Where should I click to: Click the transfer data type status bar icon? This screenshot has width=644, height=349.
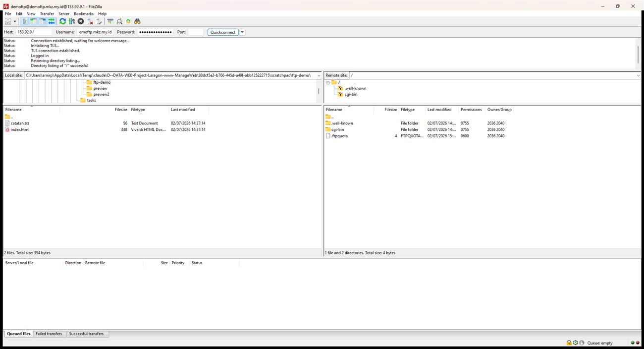tap(576, 343)
